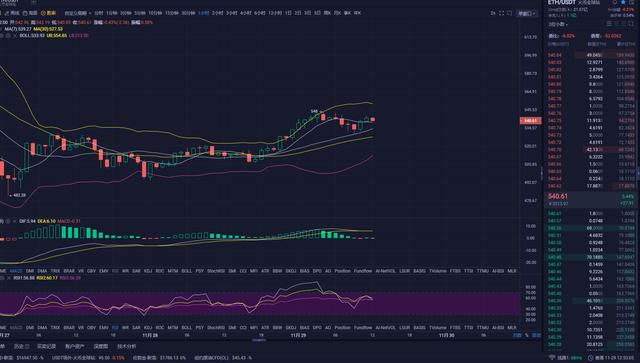Switch chart to 4小时 interval
640x363 pixels.
[246, 13]
